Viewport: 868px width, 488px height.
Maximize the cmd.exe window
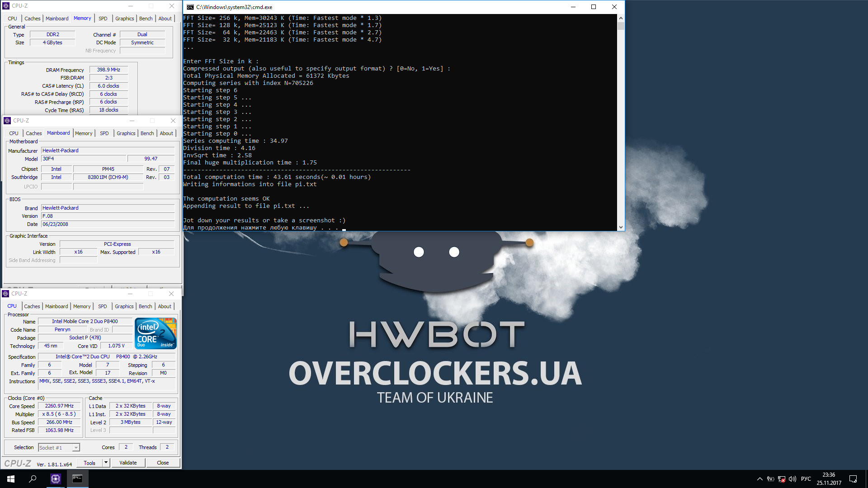tap(594, 7)
